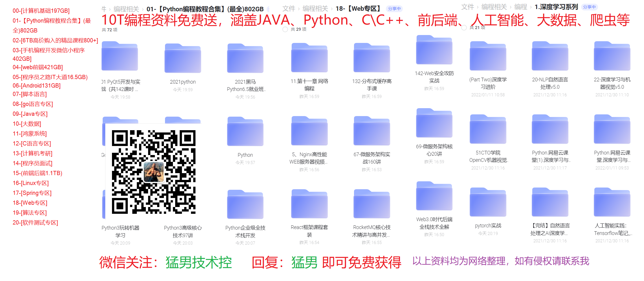This screenshot has height=281, width=644.
Task: Go to 文件 in the 深度学习系列 breadcrumb
Action: [x=468, y=7]
